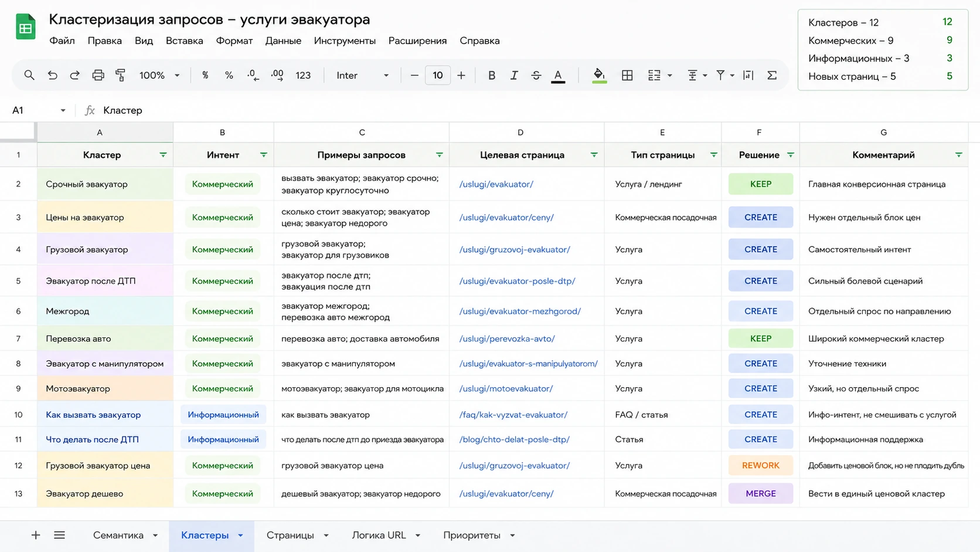Image resolution: width=980 pixels, height=552 pixels.
Task: Open the /uslugi/evakuator-posle-dtp/ link
Action: (x=517, y=281)
